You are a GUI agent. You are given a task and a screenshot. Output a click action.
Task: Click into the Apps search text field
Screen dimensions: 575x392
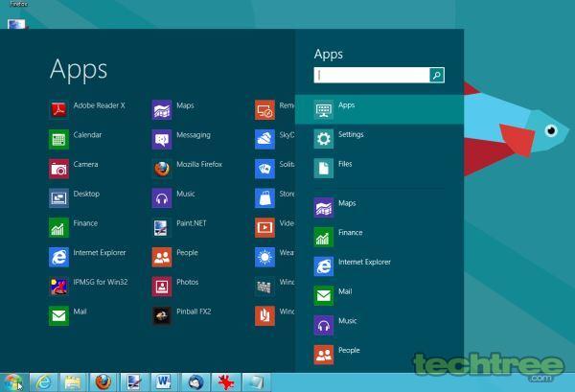coord(372,75)
